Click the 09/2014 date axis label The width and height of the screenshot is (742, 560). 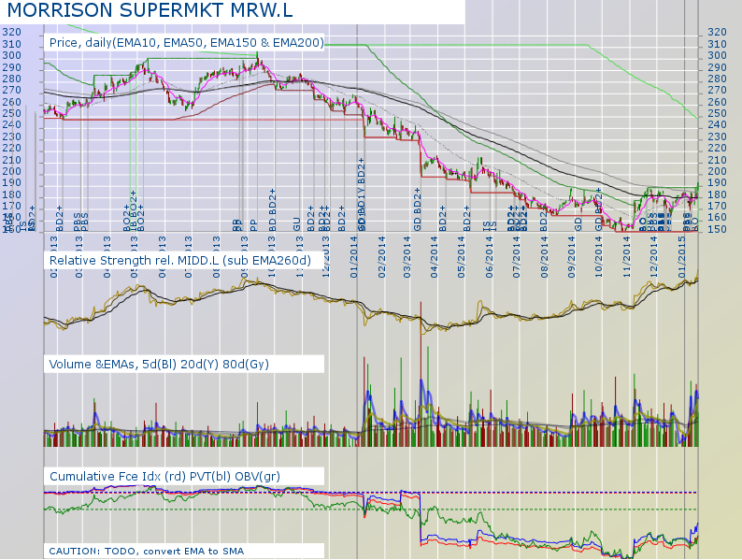(x=572, y=257)
